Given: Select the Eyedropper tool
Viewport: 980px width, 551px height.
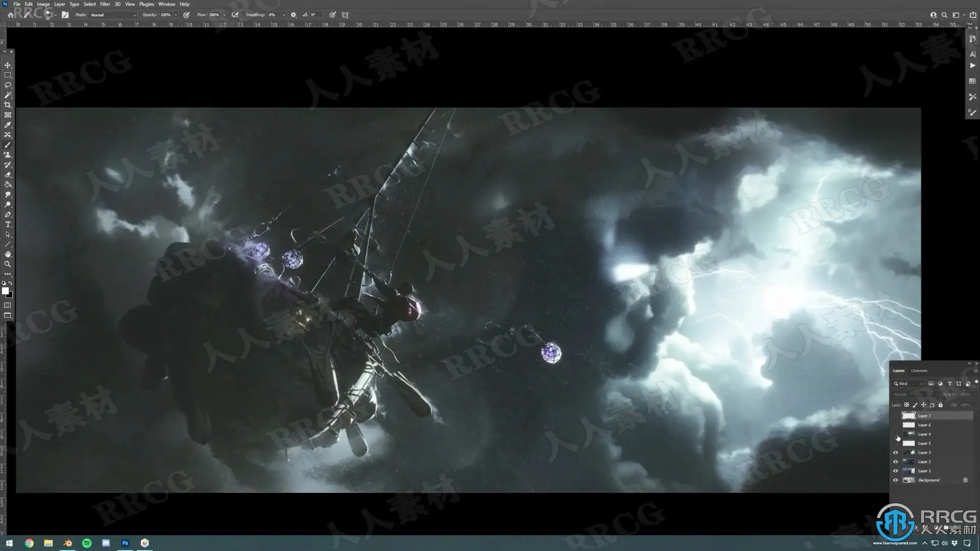Looking at the screenshot, I should [8, 125].
